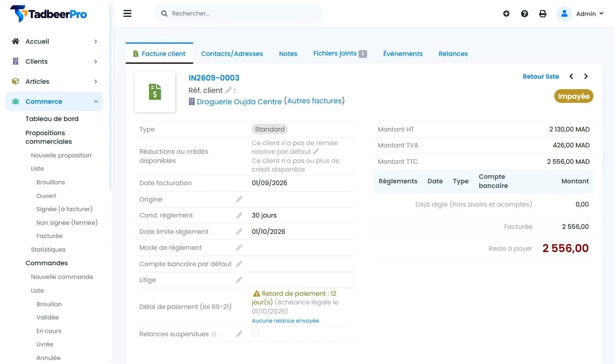The height and width of the screenshot is (364, 615).
Task: Edit Litige pencil icon
Action: pyautogui.click(x=239, y=280)
